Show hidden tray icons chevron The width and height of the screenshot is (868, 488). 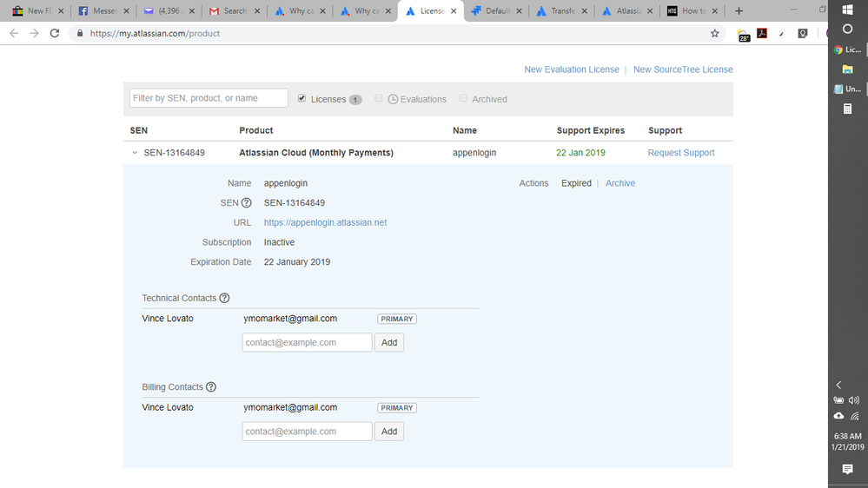pyautogui.click(x=838, y=385)
